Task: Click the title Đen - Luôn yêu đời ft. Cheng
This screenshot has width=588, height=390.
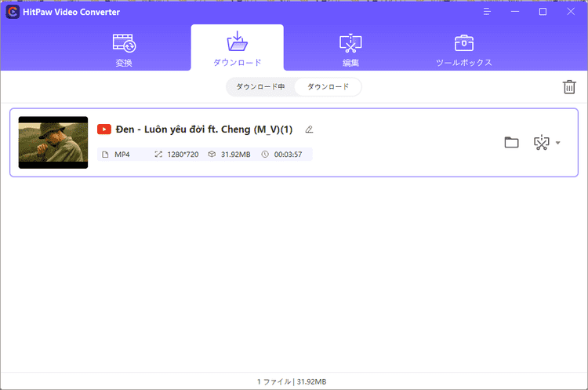Action: tap(204, 129)
